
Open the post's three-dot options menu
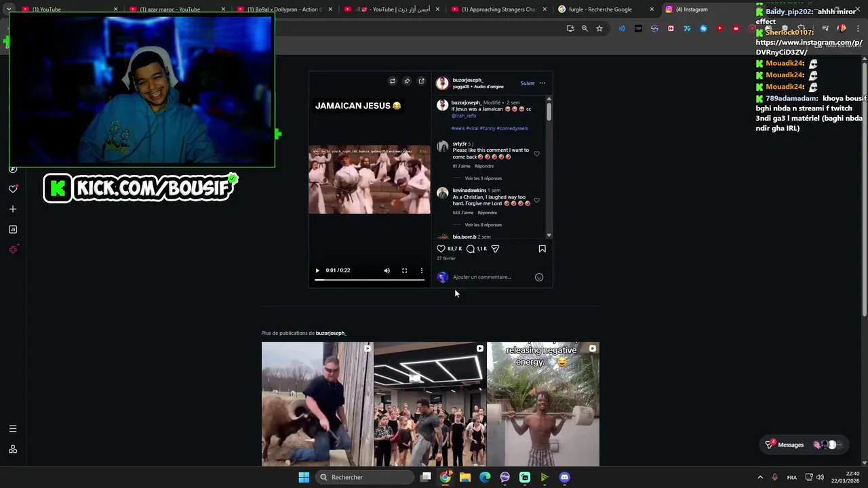(x=542, y=83)
